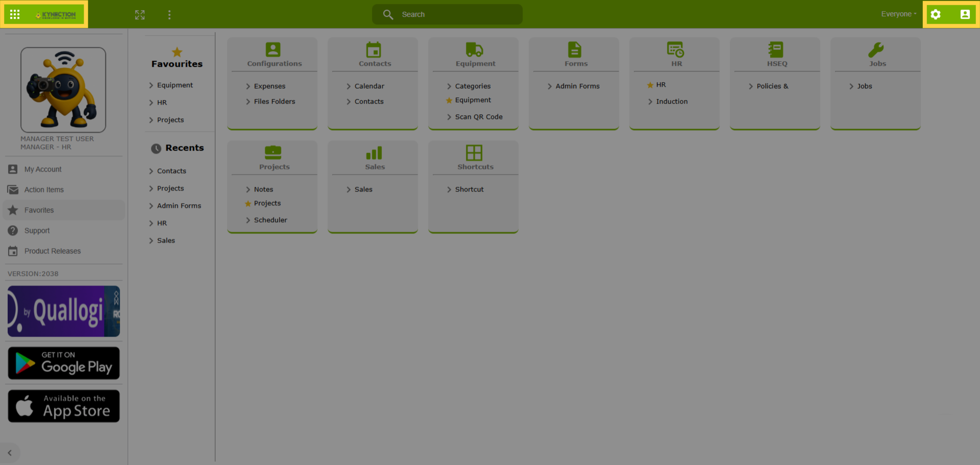Viewport: 980px width, 465px height.
Task: Open the Everyone dropdown
Action: pos(898,14)
